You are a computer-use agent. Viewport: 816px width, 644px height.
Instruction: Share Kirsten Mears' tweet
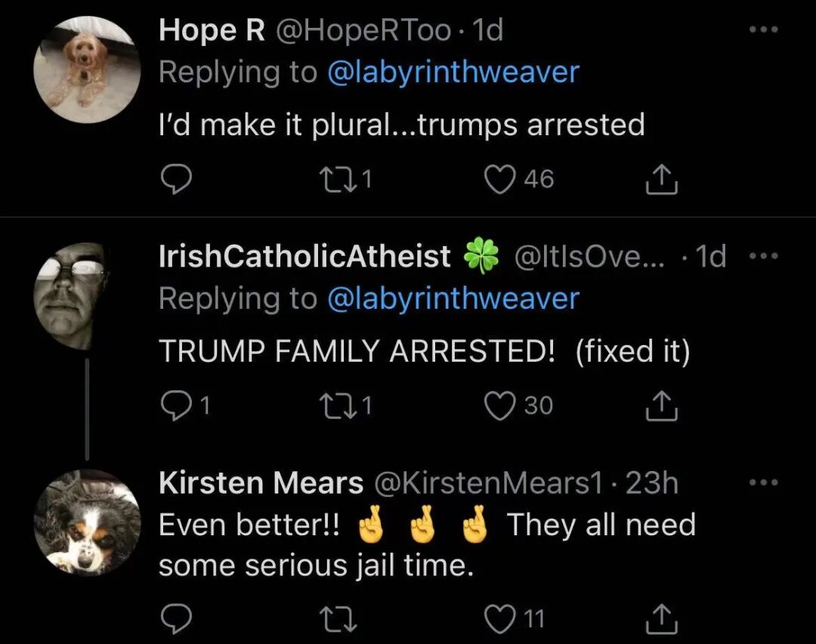(661, 619)
